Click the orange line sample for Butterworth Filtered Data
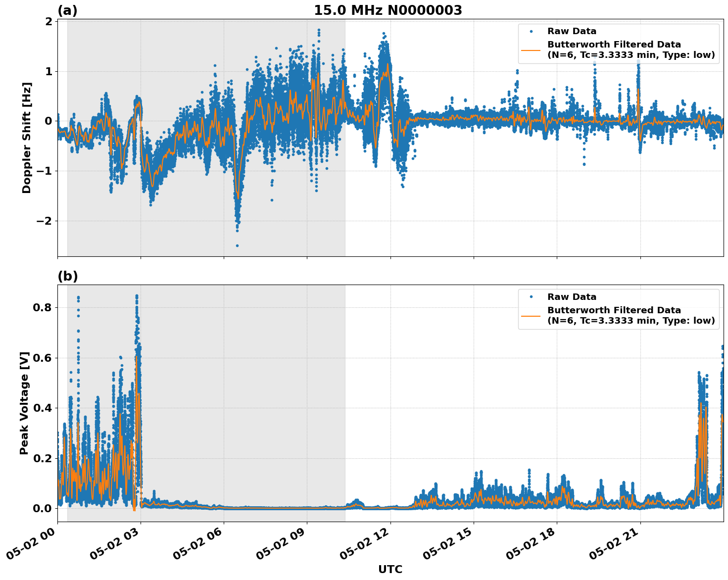Viewport: 728px width, 580px height. (531, 51)
